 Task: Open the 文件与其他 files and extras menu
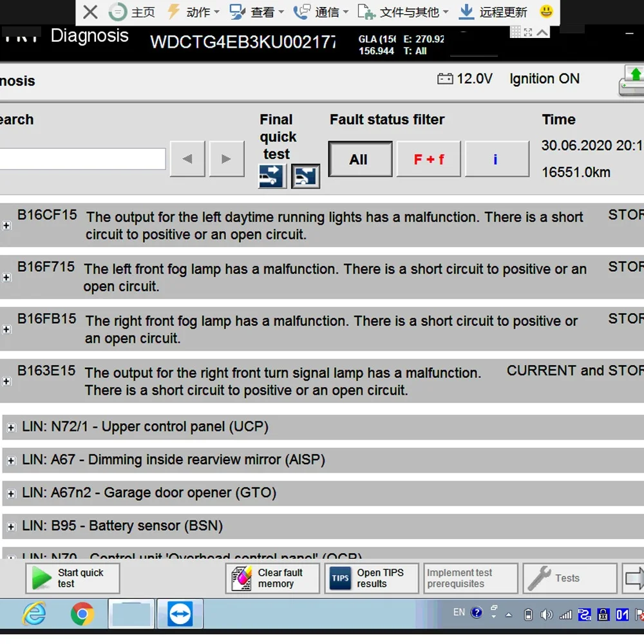click(x=403, y=12)
